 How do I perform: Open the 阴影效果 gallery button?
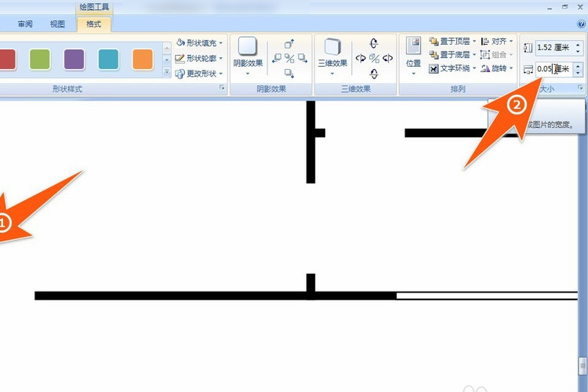(x=248, y=56)
